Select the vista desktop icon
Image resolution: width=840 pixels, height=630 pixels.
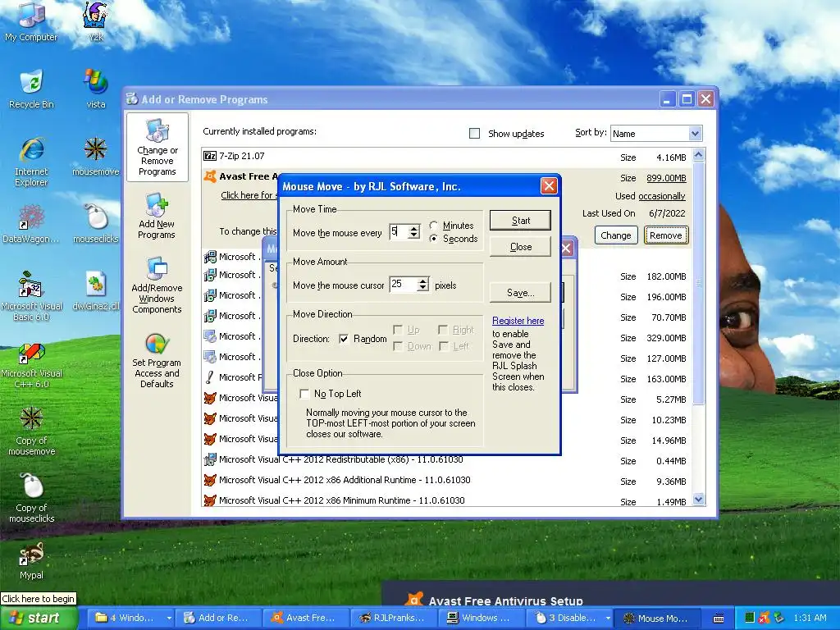tap(96, 89)
